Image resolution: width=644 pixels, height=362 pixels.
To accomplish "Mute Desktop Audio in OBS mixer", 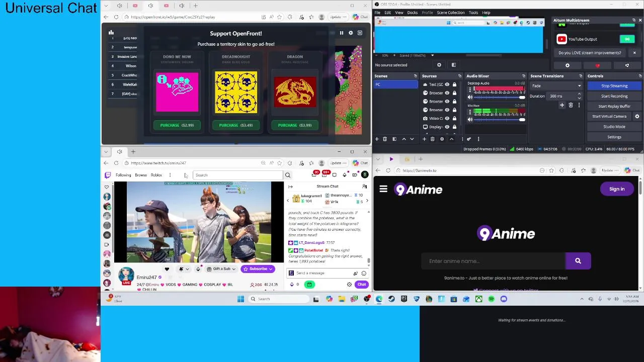I will (470, 97).
